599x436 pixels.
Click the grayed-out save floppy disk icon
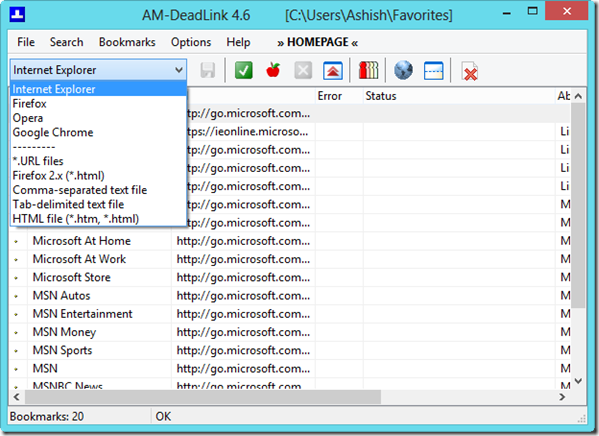tap(208, 70)
